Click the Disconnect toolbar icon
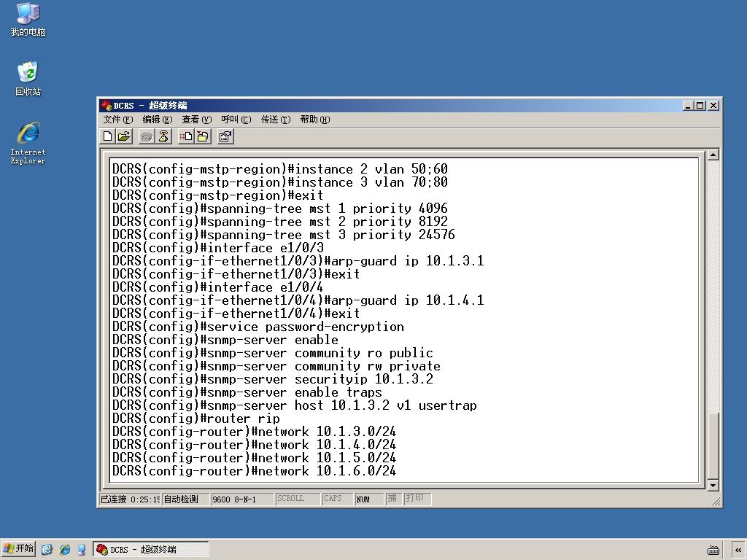Viewport: 747px width, 560px height. pyautogui.click(x=163, y=136)
